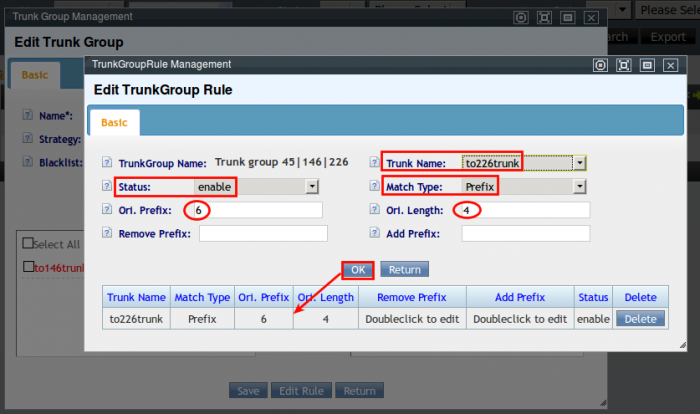This screenshot has width=700, height=414.
Task: Open the Status dropdown
Action: pos(311,186)
